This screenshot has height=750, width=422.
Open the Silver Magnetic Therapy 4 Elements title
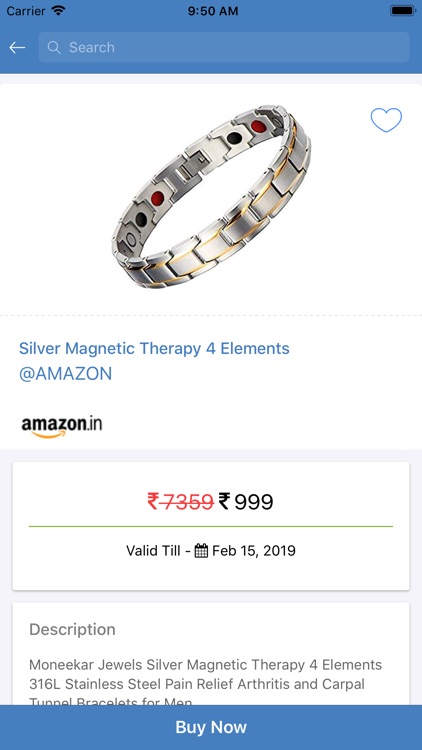tap(154, 348)
